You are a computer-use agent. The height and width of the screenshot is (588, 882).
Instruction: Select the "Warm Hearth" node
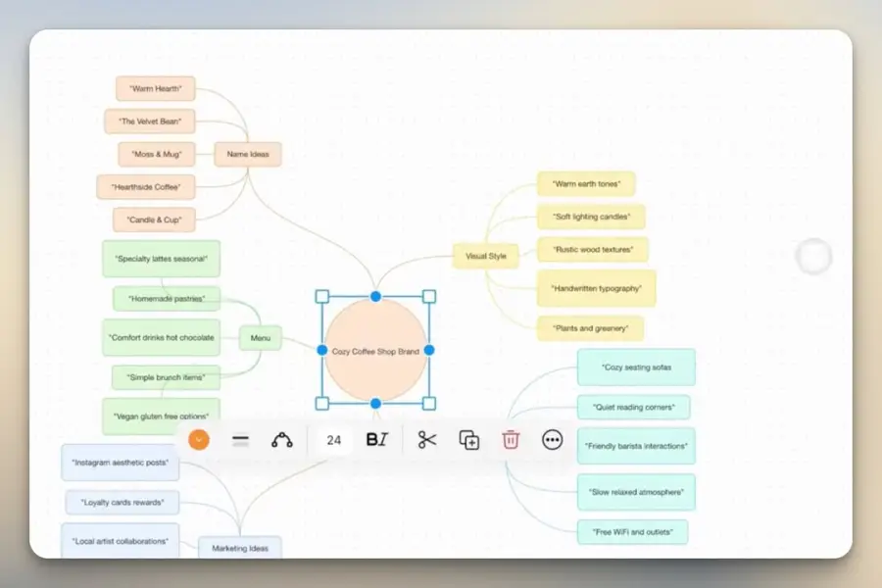tap(156, 88)
